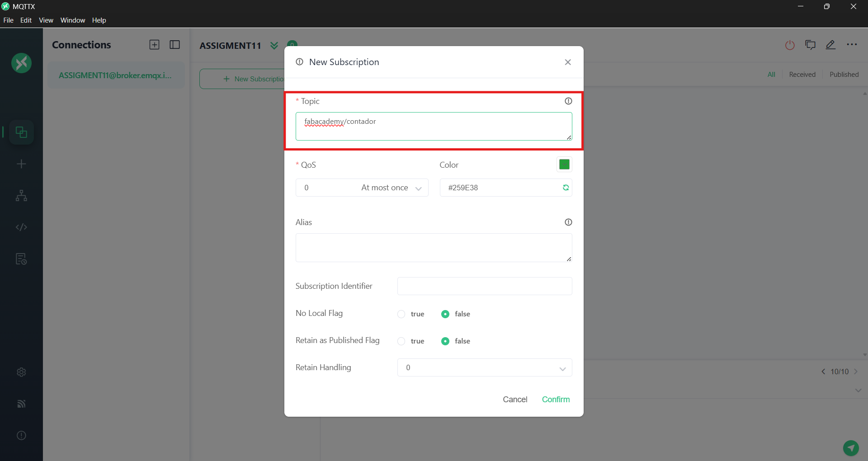868x461 pixels.
Task: Switch to the Received tab
Action: pyautogui.click(x=802, y=75)
